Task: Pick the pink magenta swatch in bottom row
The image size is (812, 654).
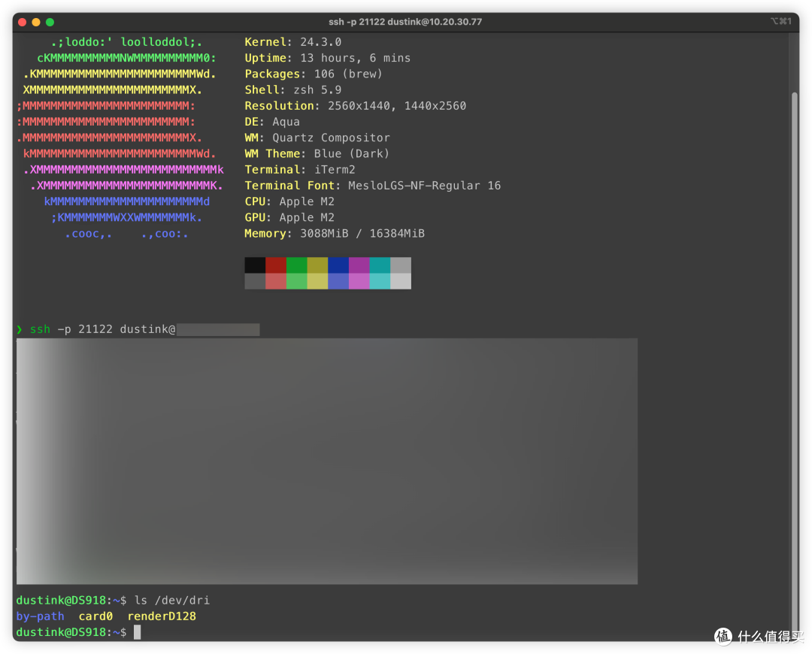Action: tap(359, 281)
